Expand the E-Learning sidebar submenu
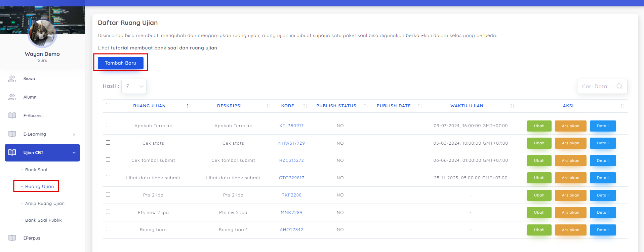This screenshot has width=644, height=252. (74, 134)
